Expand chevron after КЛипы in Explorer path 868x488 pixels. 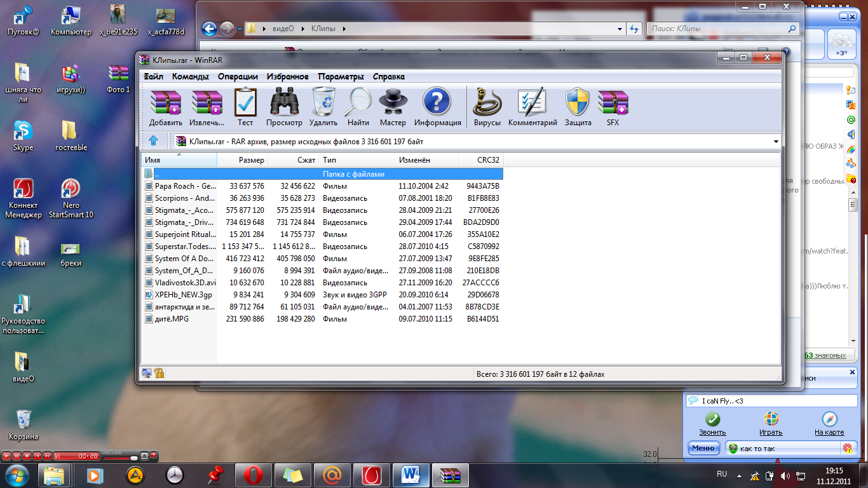click(x=344, y=29)
